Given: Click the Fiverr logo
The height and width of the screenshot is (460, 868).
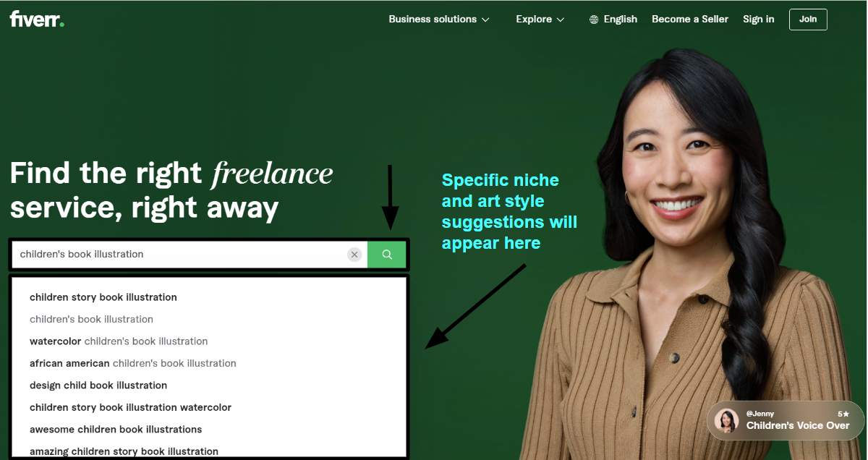Looking at the screenshot, I should click(37, 19).
